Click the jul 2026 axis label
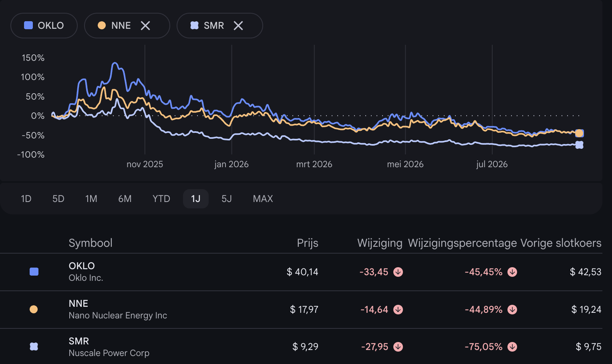The width and height of the screenshot is (612, 364). click(492, 164)
